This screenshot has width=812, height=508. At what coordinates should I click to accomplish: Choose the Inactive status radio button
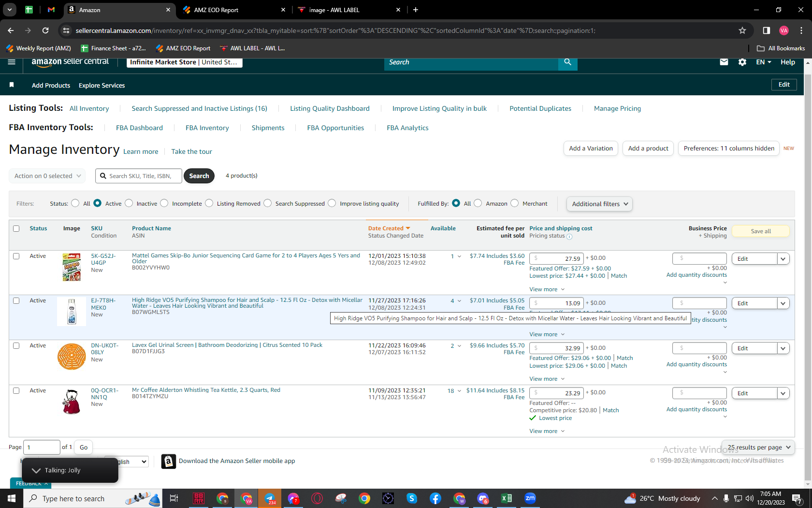click(129, 203)
